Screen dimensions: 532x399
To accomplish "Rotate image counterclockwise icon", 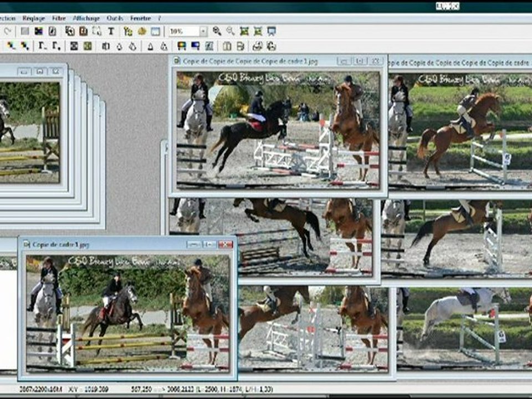I will click(258, 46).
